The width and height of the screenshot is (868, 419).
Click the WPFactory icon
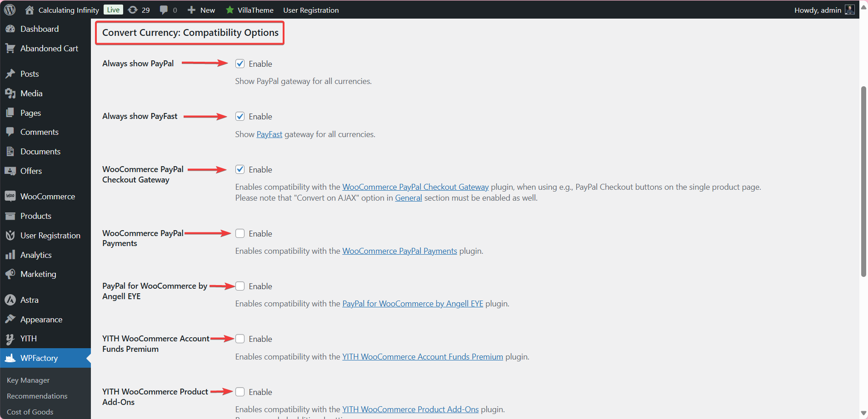[x=10, y=358]
